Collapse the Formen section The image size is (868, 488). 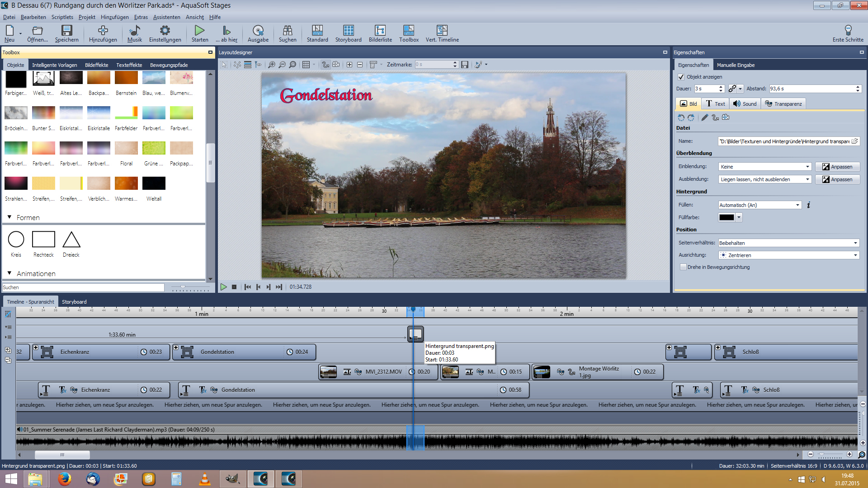tap(9, 217)
